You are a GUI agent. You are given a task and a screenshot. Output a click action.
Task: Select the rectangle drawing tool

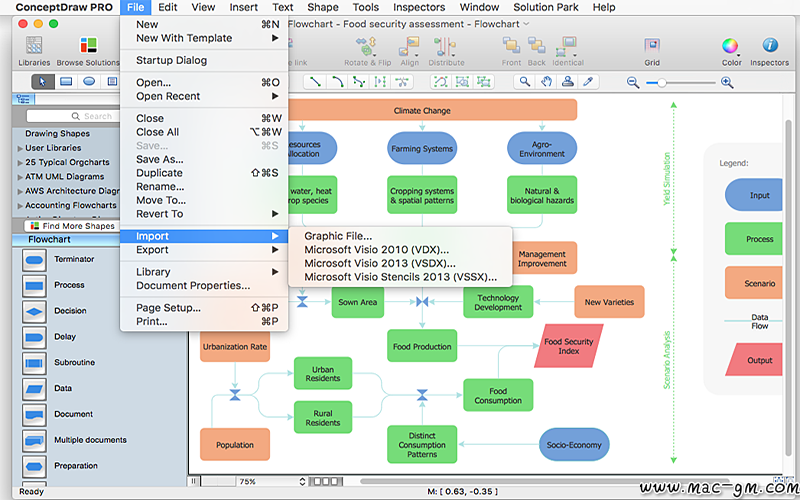point(66,82)
